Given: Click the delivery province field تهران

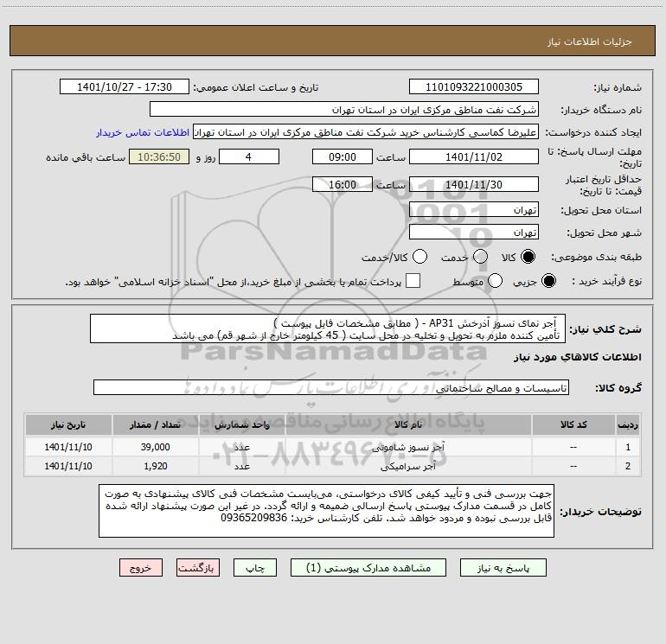Looking at the screenshot, I should 474,210.
